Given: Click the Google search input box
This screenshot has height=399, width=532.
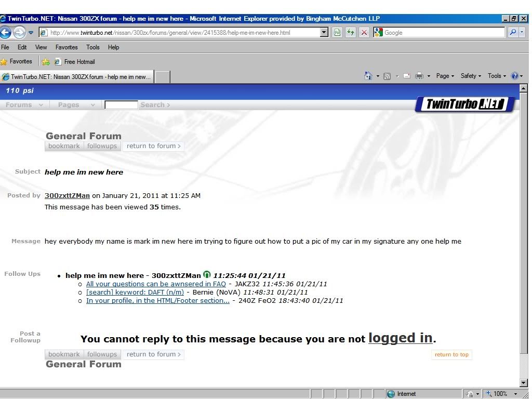Looking at the screenshot, I should (444, 32).
